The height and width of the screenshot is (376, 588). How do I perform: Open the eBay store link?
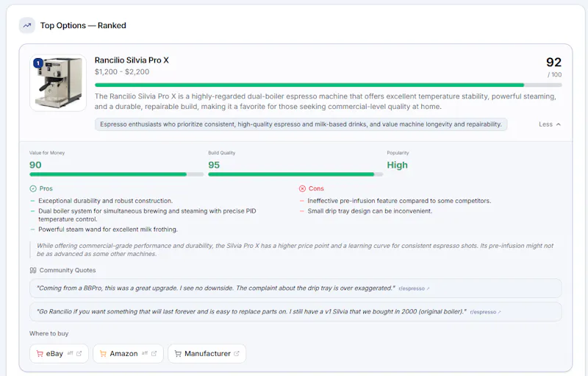(59, 353)
